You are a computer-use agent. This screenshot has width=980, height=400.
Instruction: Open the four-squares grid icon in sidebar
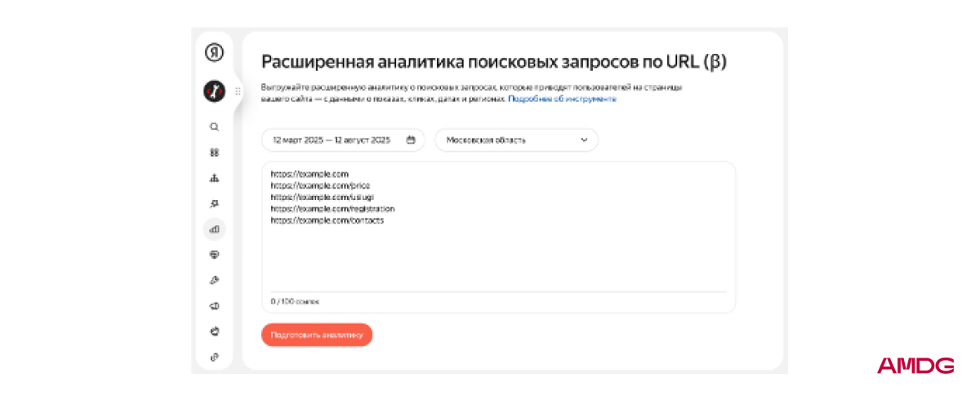click(214, 153)
